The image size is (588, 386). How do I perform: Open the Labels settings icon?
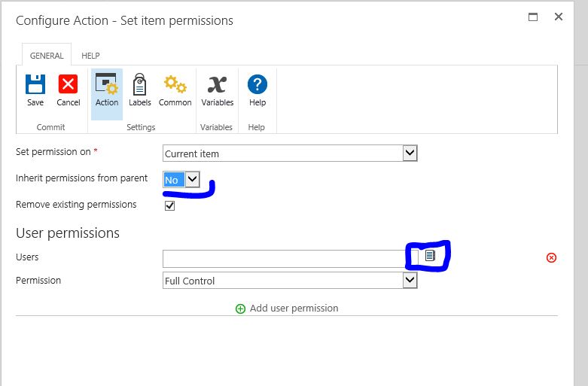139,84
